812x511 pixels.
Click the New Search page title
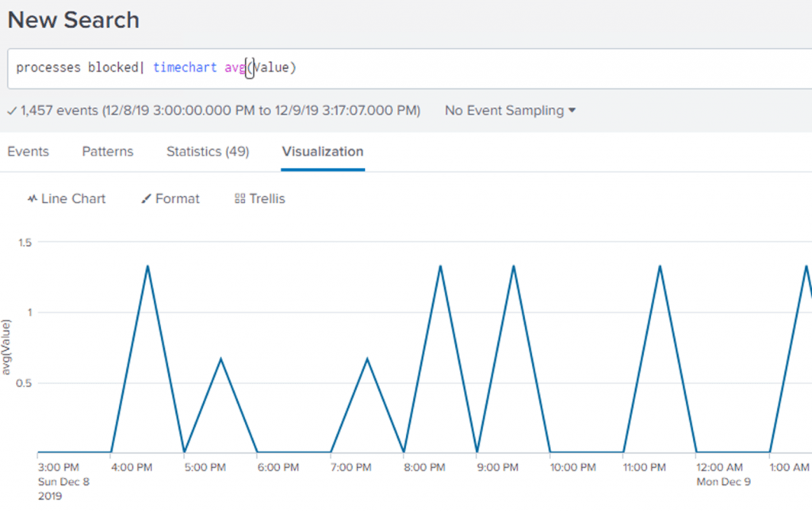tap(74, 21)
